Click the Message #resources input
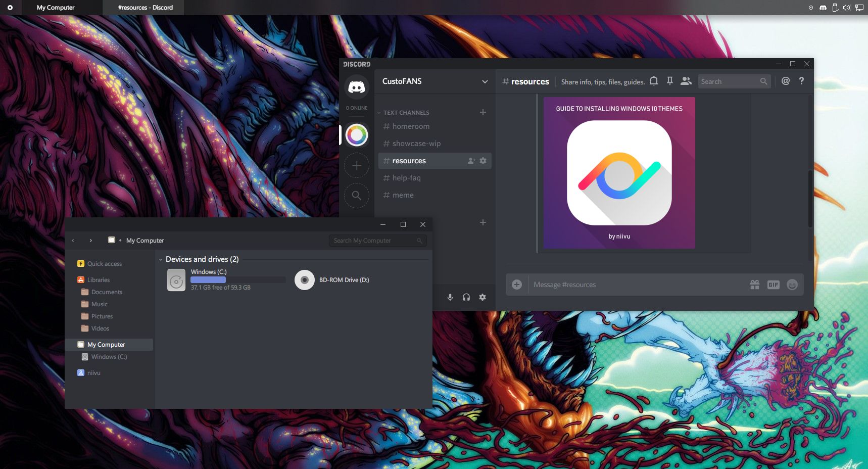Image resolution: width=868 pixels, height=469 pixels. [x=637, y=285]
